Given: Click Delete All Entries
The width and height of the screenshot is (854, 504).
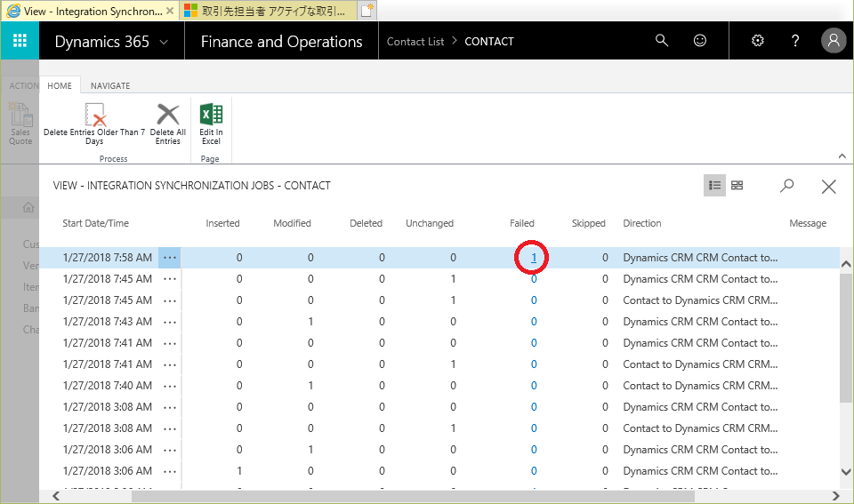Looking at the screenshot, I should click(168, 124).
